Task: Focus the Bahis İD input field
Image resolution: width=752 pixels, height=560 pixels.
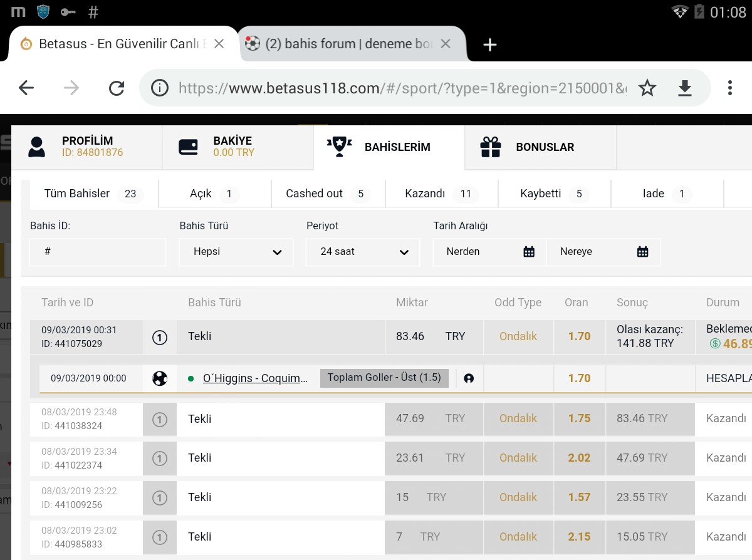Action: (x=98, y=252)
